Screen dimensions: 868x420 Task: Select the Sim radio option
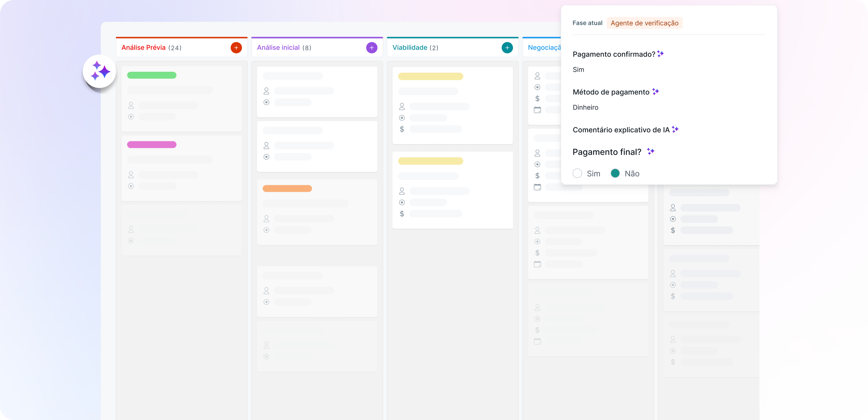pyautogui.click(x=577, y=173)
